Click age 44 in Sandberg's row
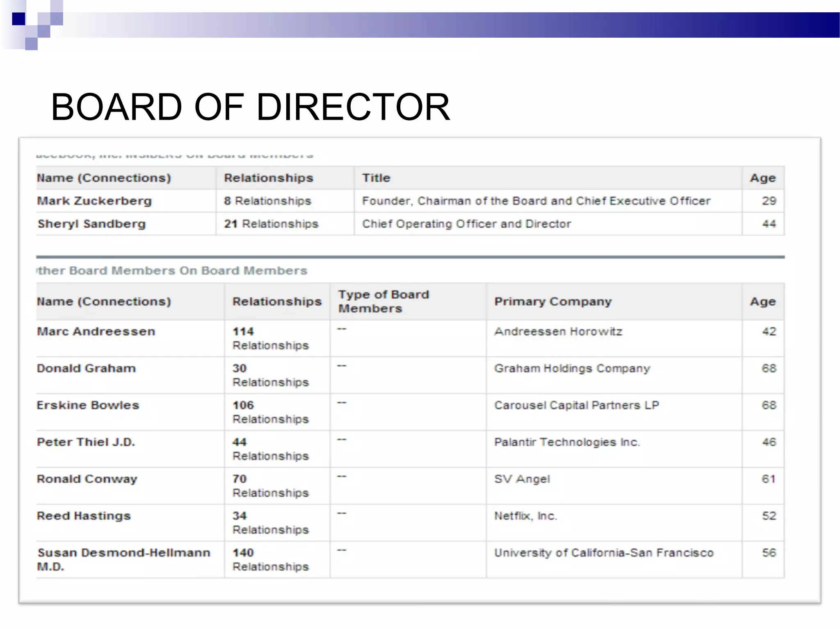Screen dimensions: 840x630 click(x=769, y=224)
